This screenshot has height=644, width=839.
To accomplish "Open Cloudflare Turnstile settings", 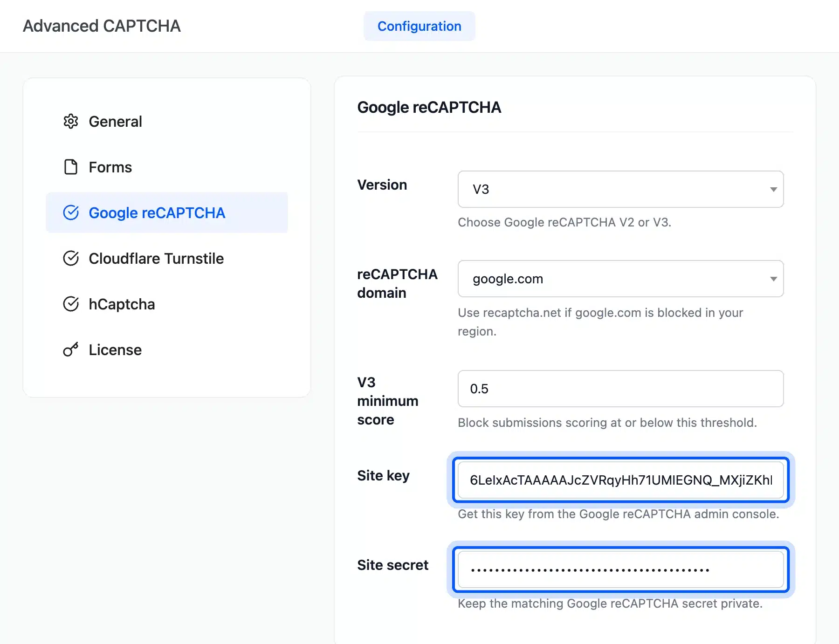I will coord(167,258).
